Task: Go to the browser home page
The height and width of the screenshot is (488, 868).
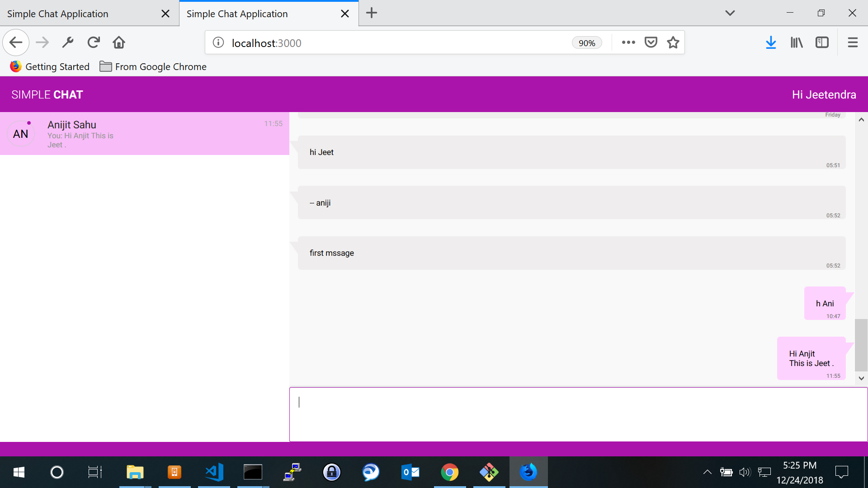Action: coord(119,42)
